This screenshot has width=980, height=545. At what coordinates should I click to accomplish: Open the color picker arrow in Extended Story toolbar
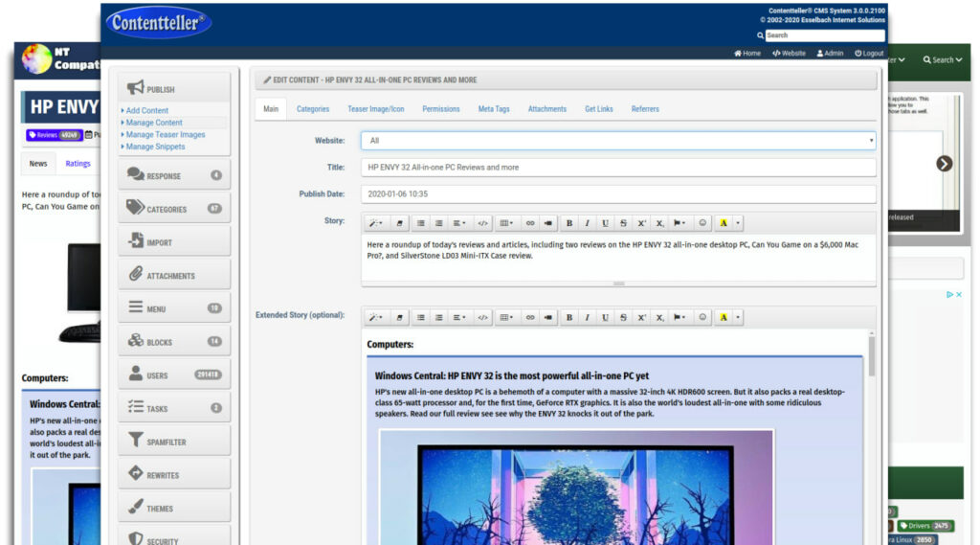point(738,317)
